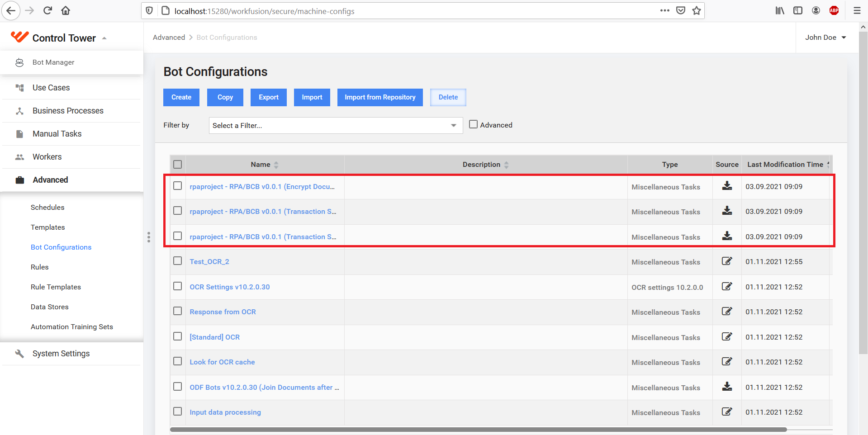
Task: Select the checkbox for Input data processing
Action: 177,411
